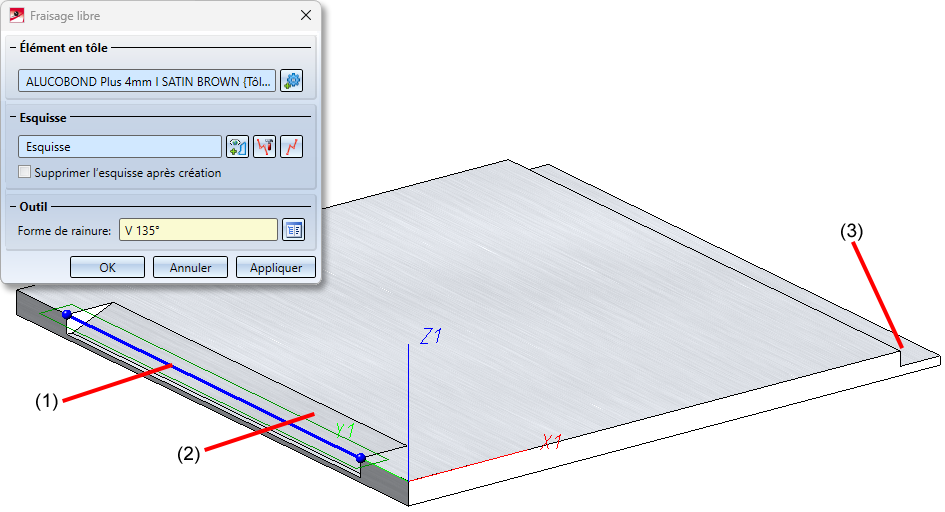This screenshot has width=945, height=512.
Task: Click the X1 axis label
Action: [x=551, y=442]
